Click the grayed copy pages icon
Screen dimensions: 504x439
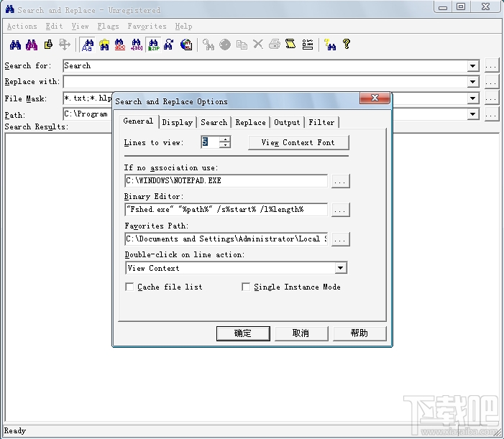point(242,45)
